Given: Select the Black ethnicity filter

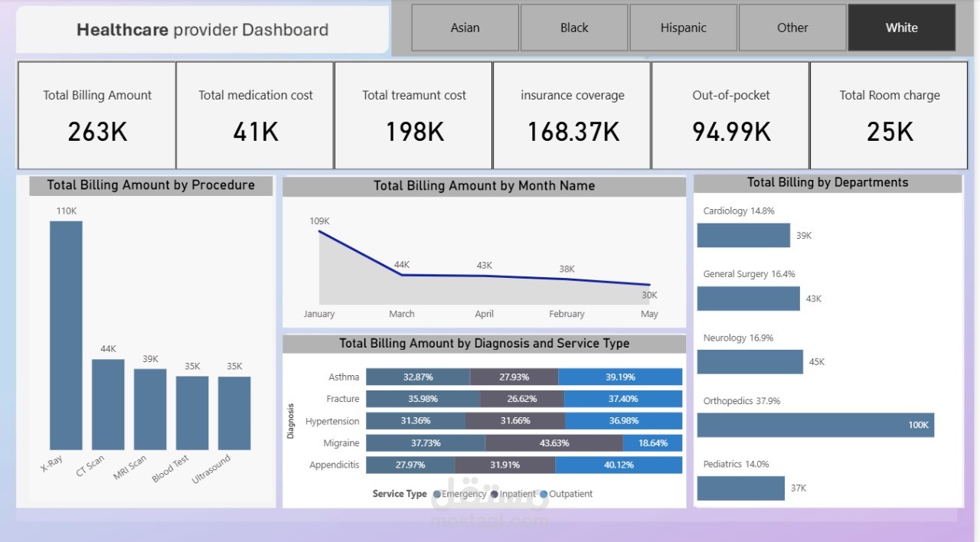Looking at the screenshot, I should pyautogui.click(x=573, y=28).
